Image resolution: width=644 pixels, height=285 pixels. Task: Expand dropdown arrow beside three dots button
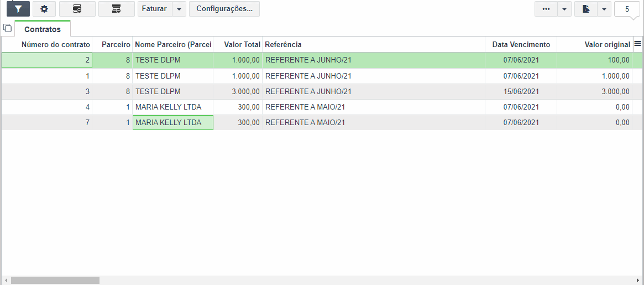click(x=564, y=9)
